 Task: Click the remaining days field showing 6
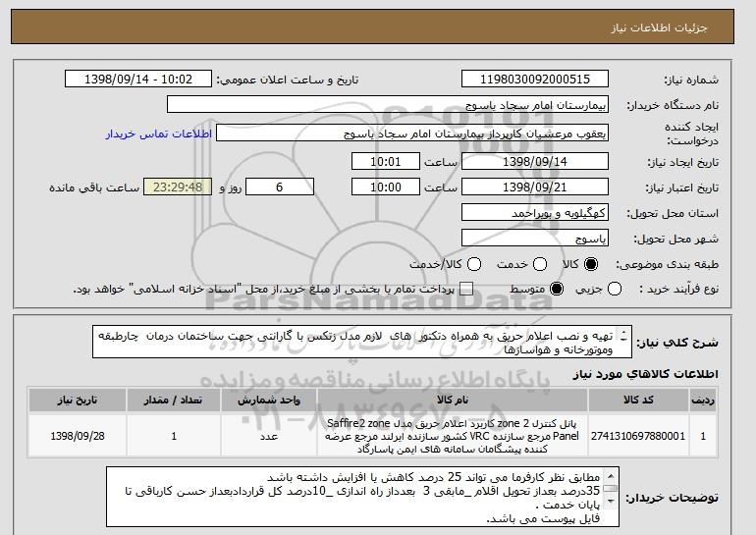click(x=280, y=187)
